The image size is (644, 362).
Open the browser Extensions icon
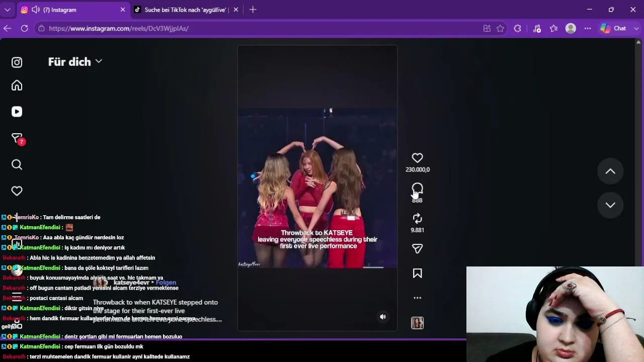click(x=517, y=29)
